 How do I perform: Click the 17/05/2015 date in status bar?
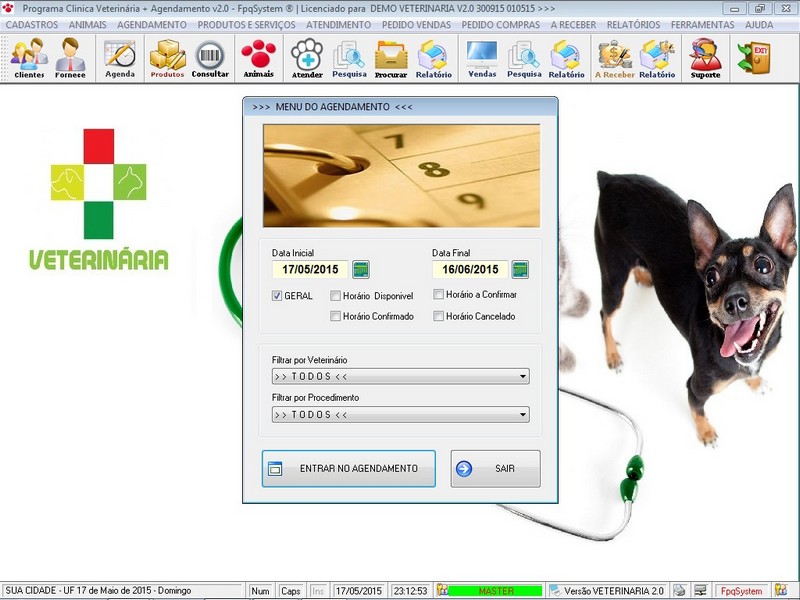[x=359, y=591]
